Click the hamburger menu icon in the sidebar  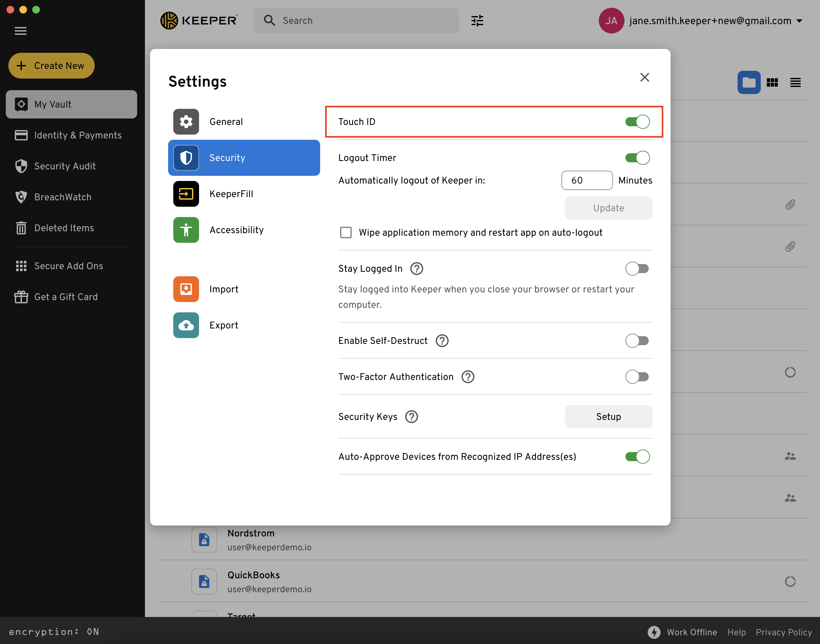point(20,31)
